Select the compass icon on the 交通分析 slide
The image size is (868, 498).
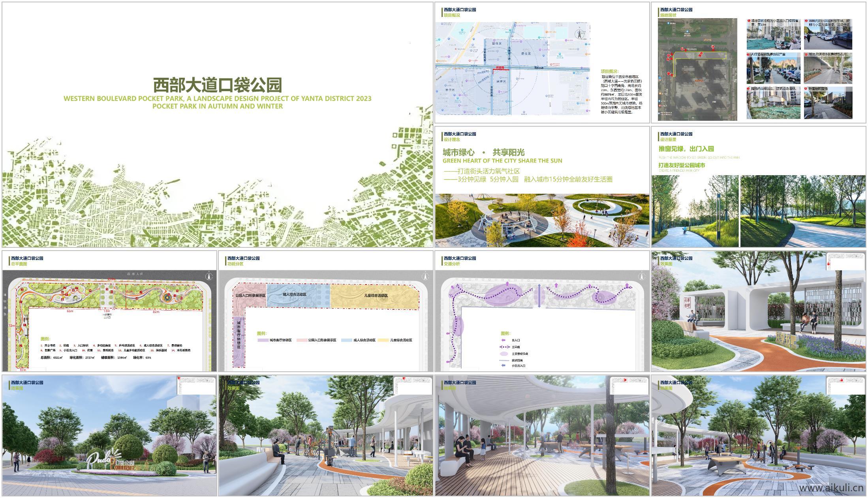tap(642, 276)
